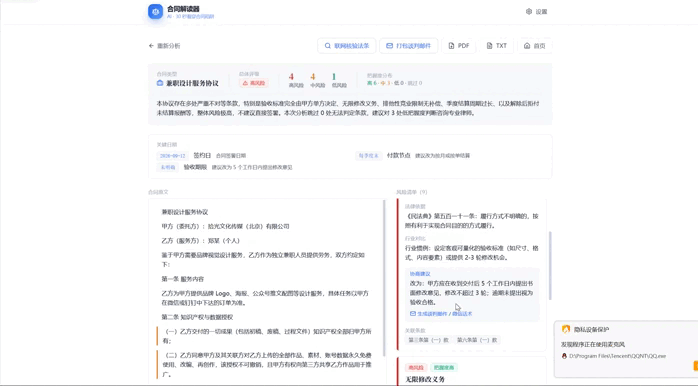The height and width of the screenshot is (386, 698).
Task: Click the 打包谈判邮件 button
Action: point(409,46)
